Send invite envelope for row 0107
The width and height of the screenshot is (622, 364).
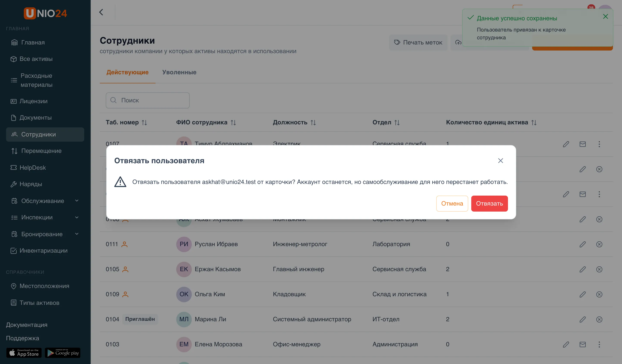[582, 144]
